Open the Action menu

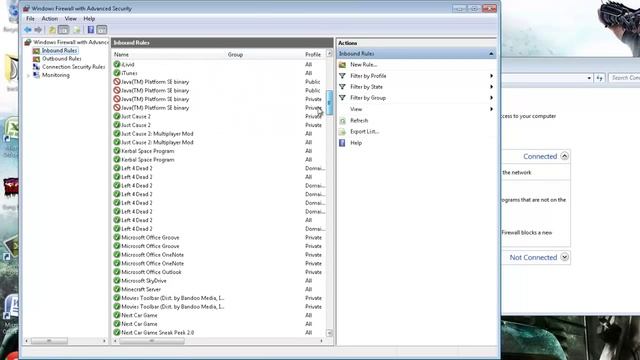49,19
